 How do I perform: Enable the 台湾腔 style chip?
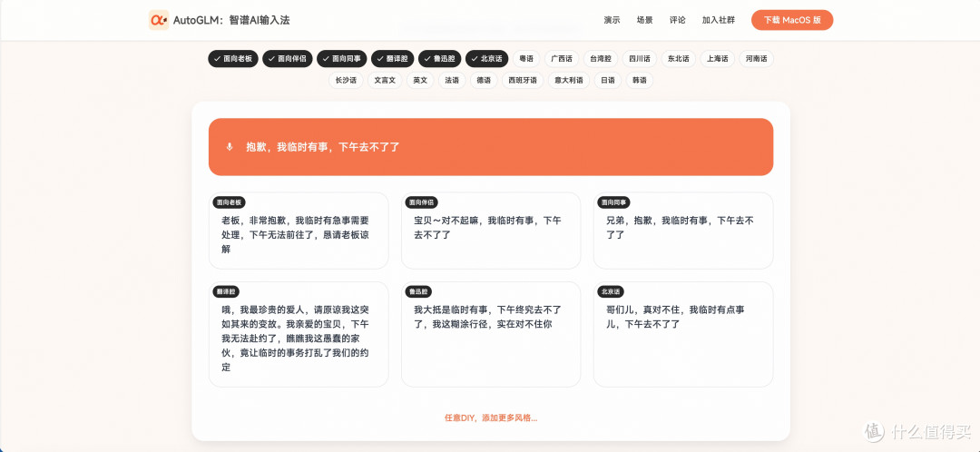(602, 59)
